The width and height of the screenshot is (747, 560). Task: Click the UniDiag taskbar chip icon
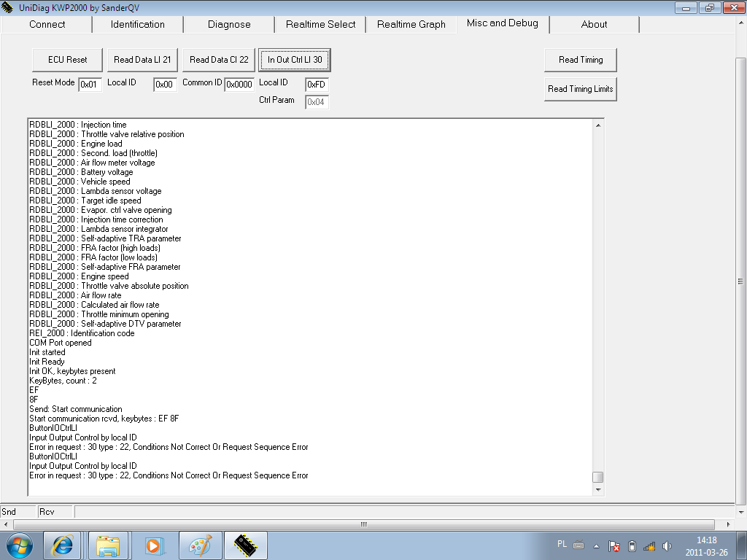[246, 545]
